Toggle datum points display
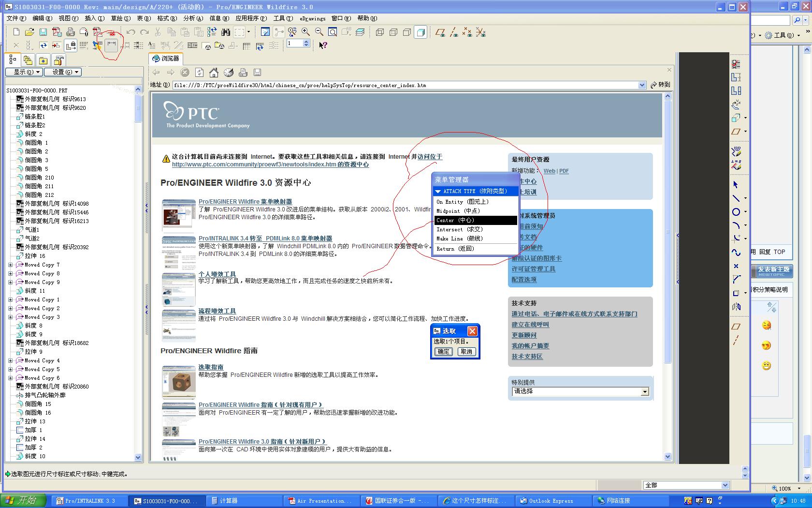Viewport: 812px width, 508px height. pyautogui.click(x=467, y=32)
